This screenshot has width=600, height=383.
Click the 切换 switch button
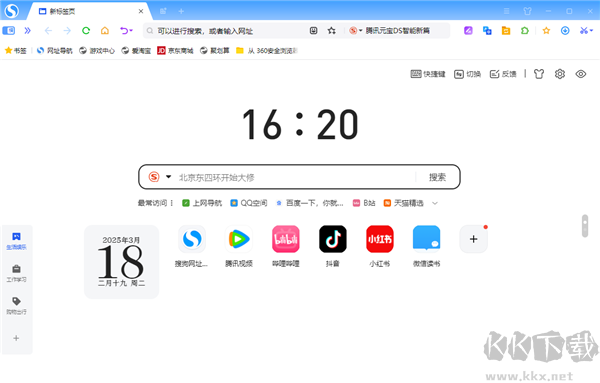pos(467,74)
